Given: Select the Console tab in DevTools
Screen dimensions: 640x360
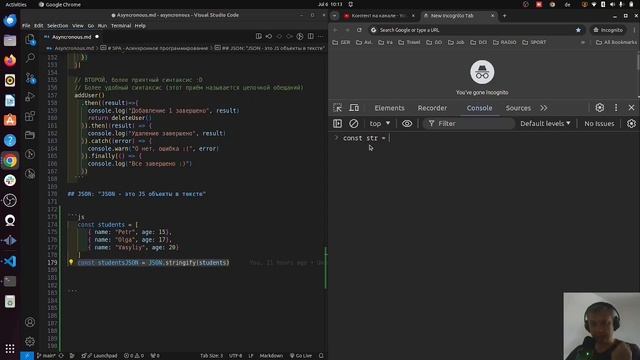Looking at the screenshot, I should [479, 108].
